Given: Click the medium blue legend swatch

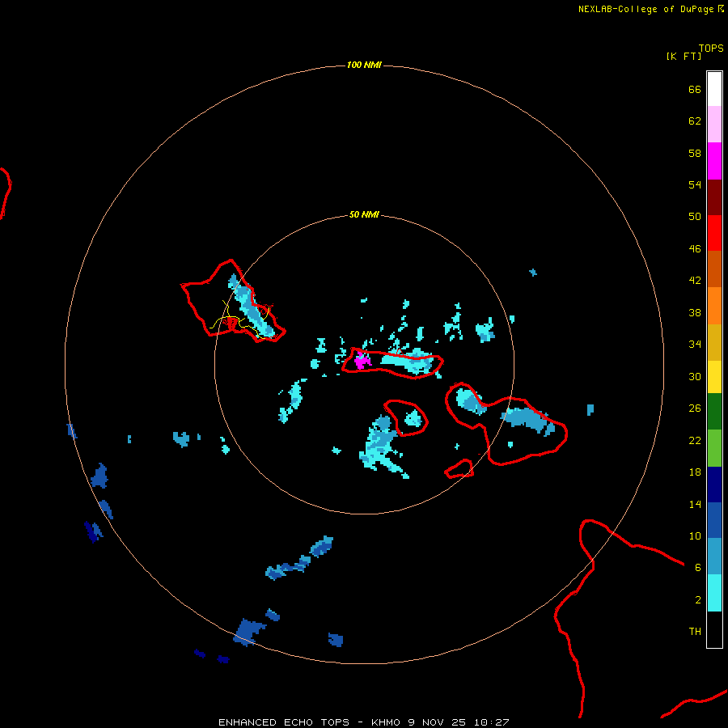Looking at the screenshot, I should [714, 520].
